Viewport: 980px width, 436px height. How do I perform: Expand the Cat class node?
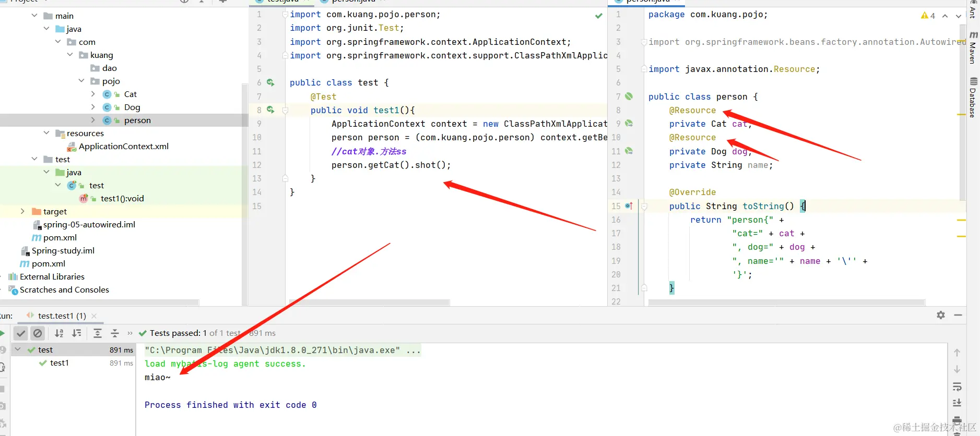(93, 94)
